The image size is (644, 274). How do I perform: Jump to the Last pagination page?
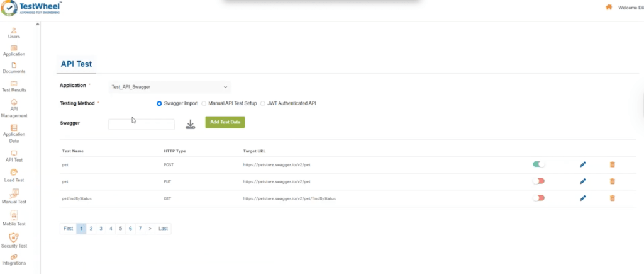coord(163,229)
